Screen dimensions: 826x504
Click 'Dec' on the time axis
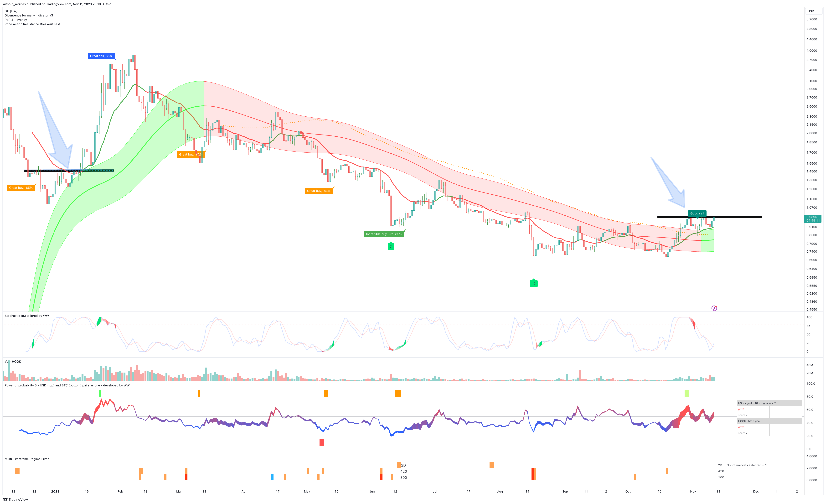point(756,491)
